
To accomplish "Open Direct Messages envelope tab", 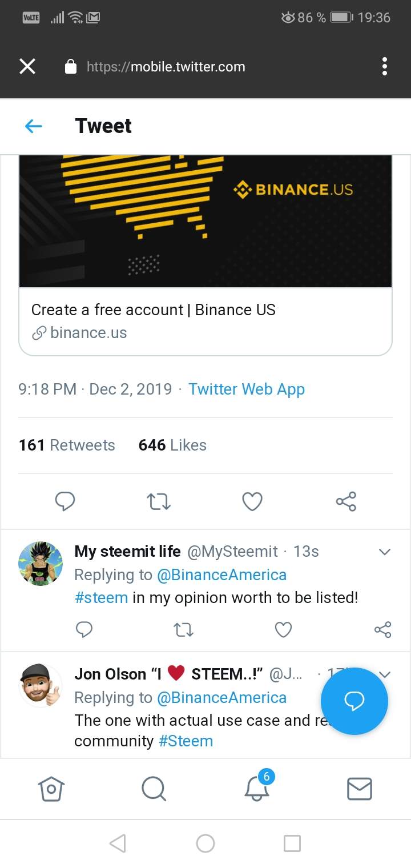I will click(360, 789).
